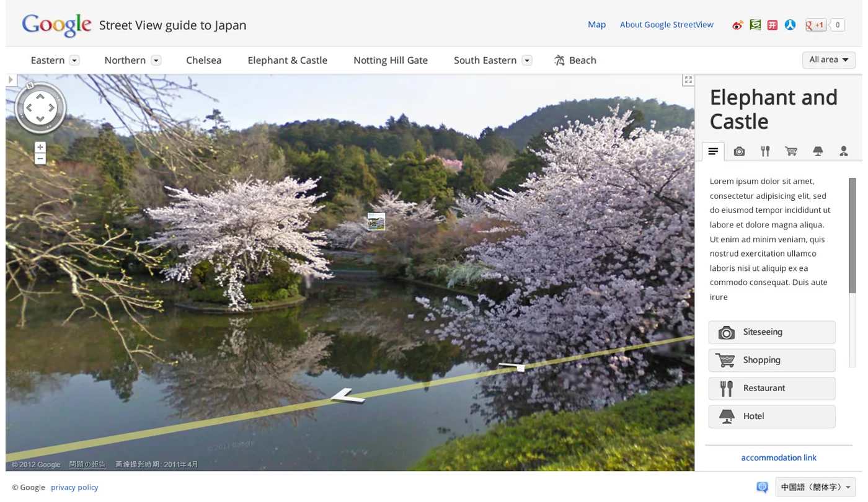
Task: Select Chelsea in the navigation bar
Action: tap(203, 60)
